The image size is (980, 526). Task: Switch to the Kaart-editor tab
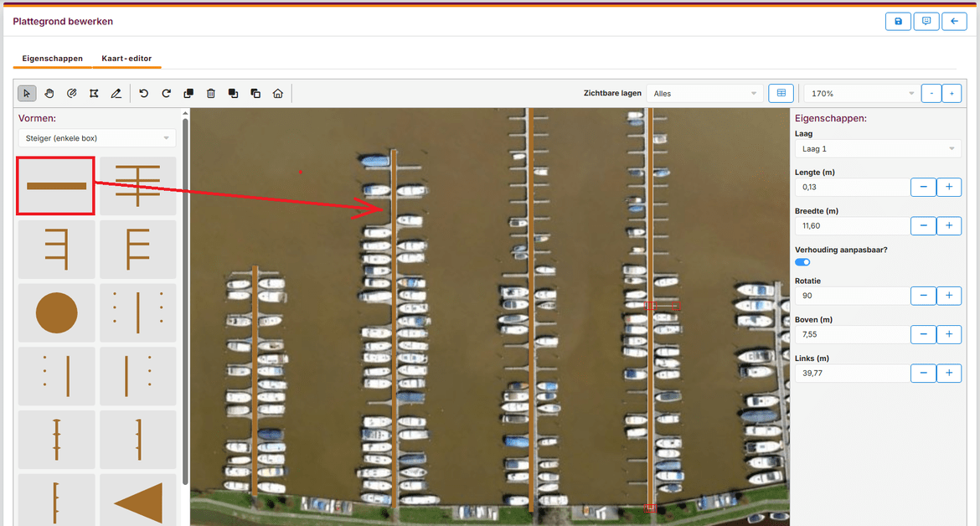pyautogui.click(x=126, y=59)
